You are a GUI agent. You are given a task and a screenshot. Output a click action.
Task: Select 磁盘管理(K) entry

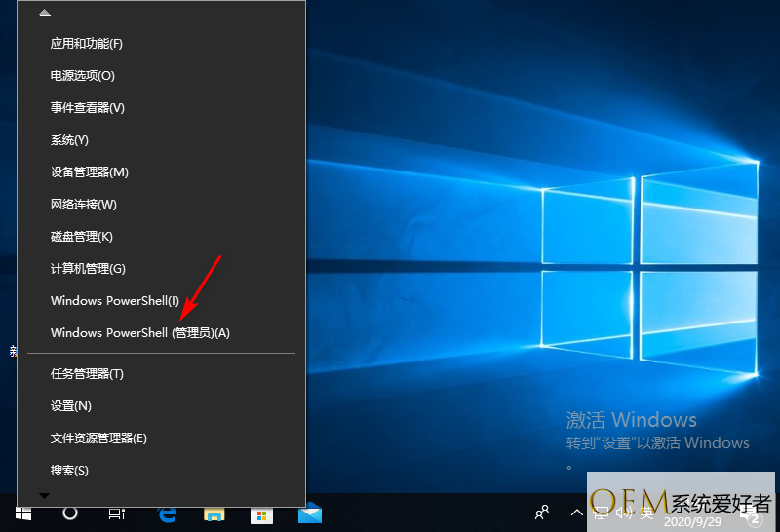pyautogui.click(x=82, y=237)
